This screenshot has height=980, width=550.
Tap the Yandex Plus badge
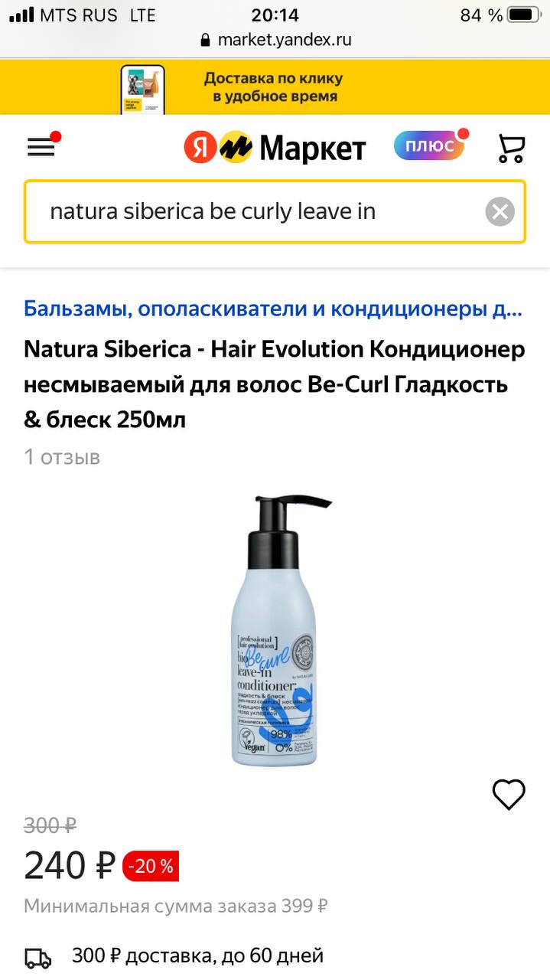pos(429,145)
